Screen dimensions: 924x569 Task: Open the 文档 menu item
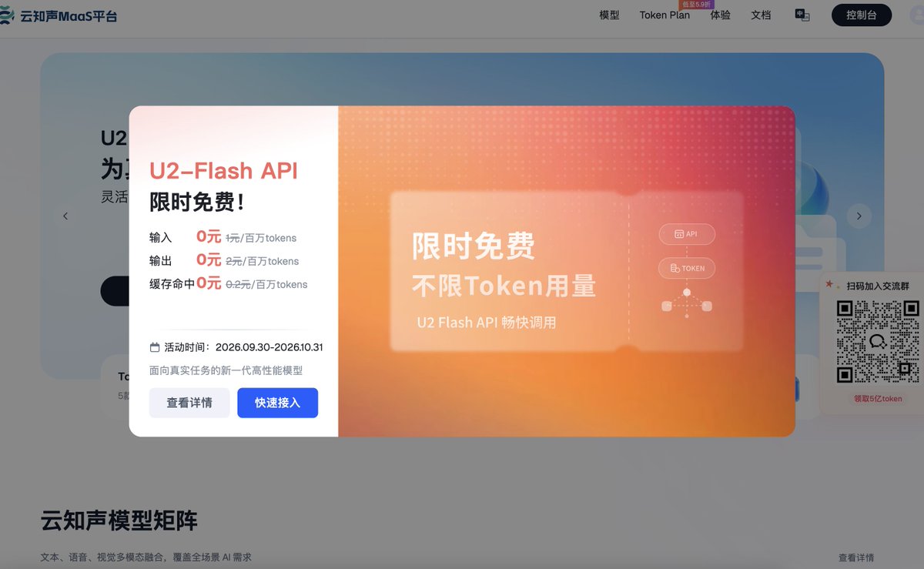(761, 15)
